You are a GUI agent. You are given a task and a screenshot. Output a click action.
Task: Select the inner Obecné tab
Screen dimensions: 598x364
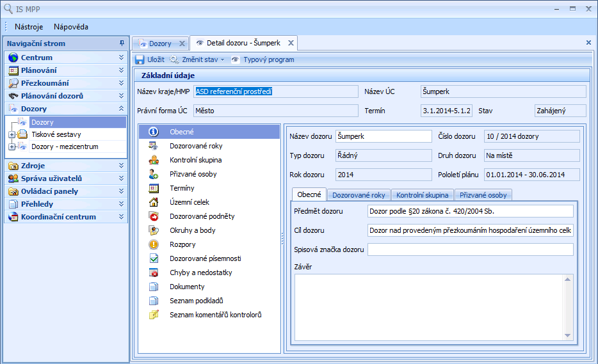tap(309, 194)
